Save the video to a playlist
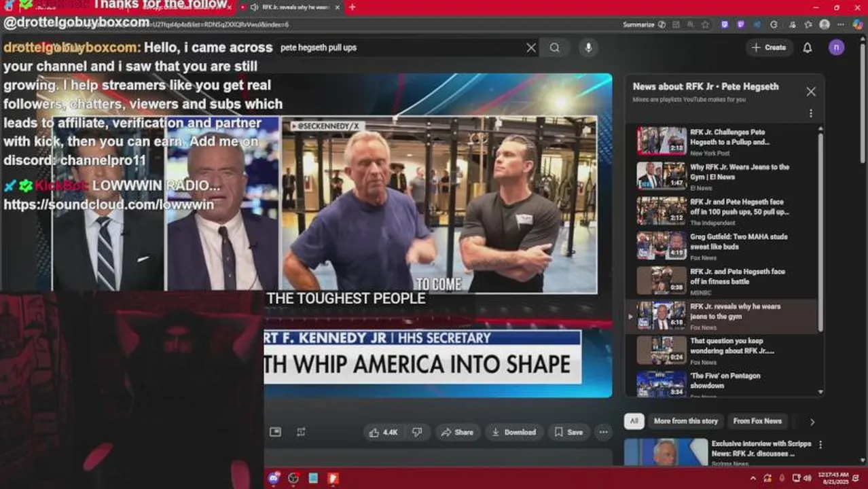868x489 pixels. (568, 432)
